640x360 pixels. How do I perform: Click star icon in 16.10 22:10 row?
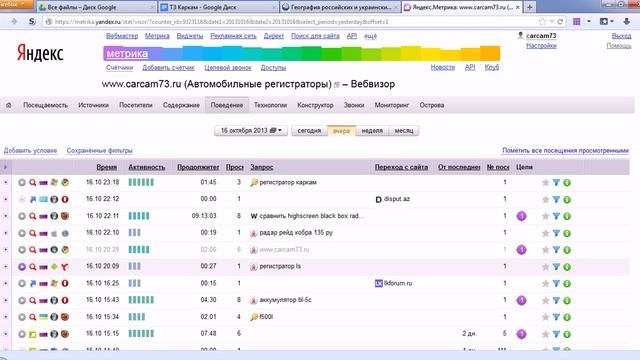545,233
